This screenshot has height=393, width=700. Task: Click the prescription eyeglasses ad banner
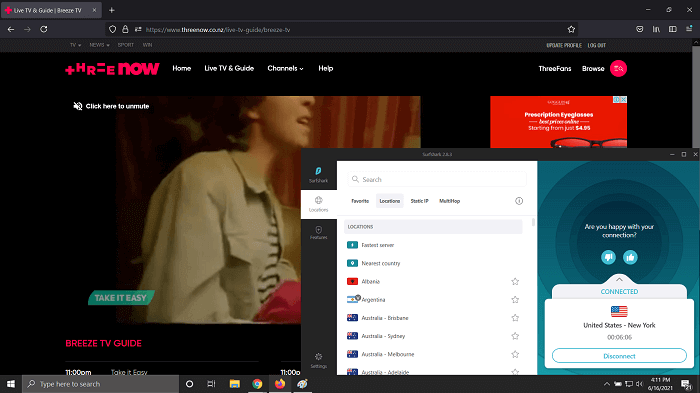pos(558,122)
